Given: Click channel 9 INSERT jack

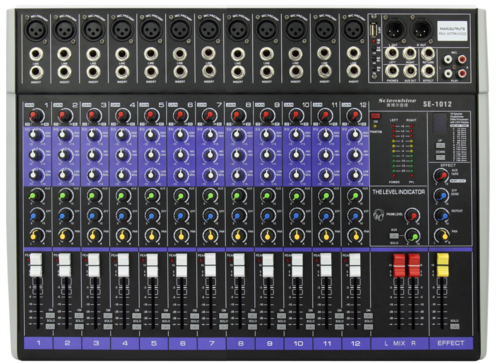Looking at the screenshot, I should point(267,71).
